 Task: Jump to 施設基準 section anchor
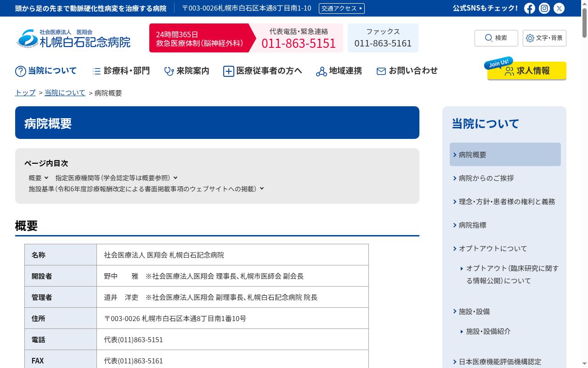[147, 189]
